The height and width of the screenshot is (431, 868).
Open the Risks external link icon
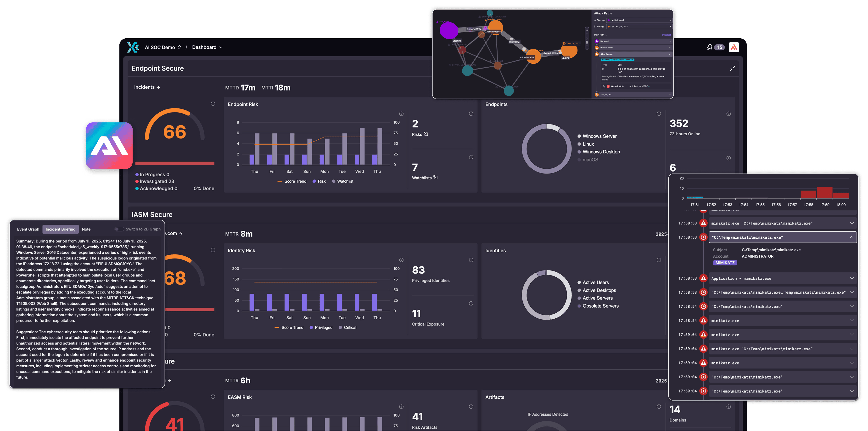click(x=426, y=134)
